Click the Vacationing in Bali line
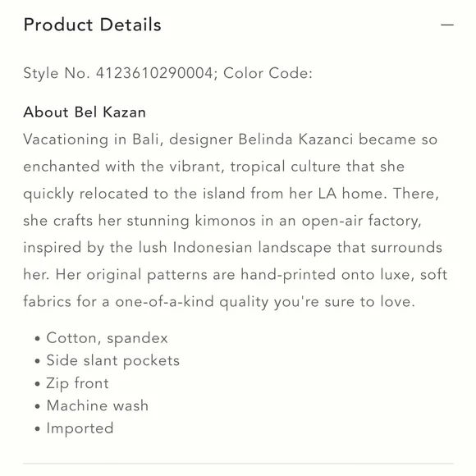 [231, 140]
